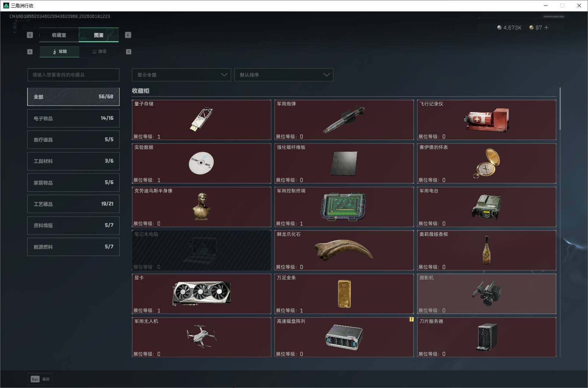Open the 默认排序 sorting dropdown
The height and width of the screenshot is (388, 588).
click(284, 75)
